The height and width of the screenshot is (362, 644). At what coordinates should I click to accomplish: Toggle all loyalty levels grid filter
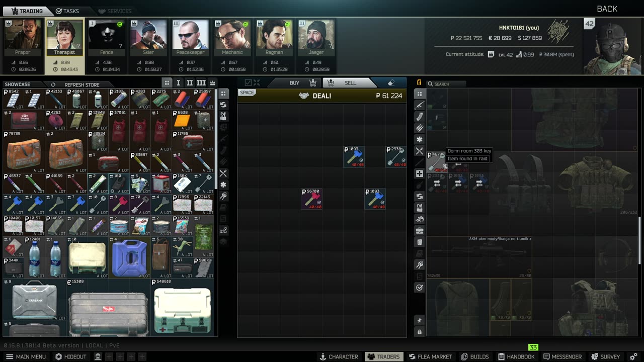pos(167,83)
